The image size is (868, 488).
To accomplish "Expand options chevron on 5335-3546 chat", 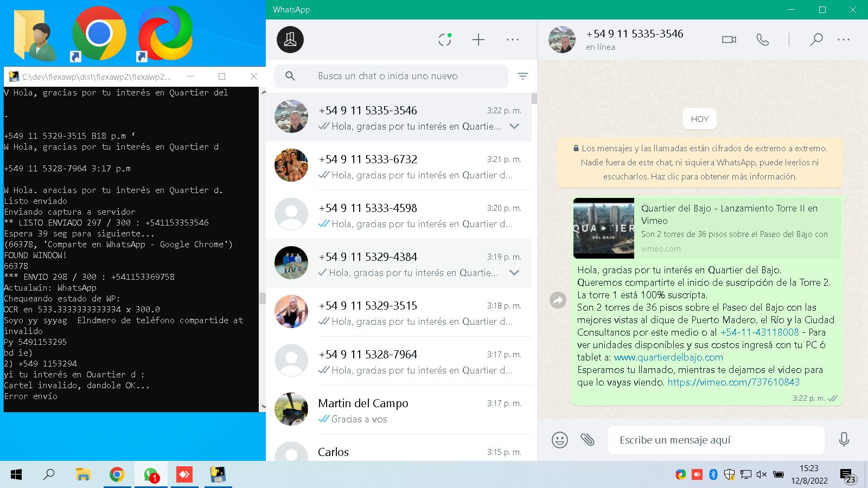I will [514, 126].
